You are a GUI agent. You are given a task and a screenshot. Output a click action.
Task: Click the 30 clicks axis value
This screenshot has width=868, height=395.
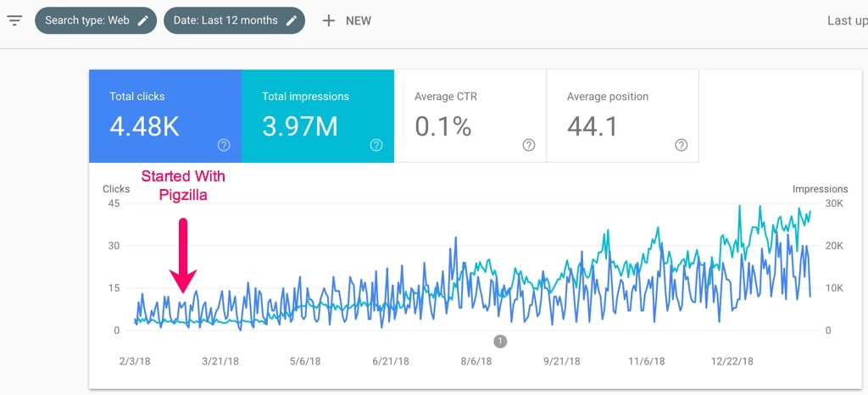point(113,246)
